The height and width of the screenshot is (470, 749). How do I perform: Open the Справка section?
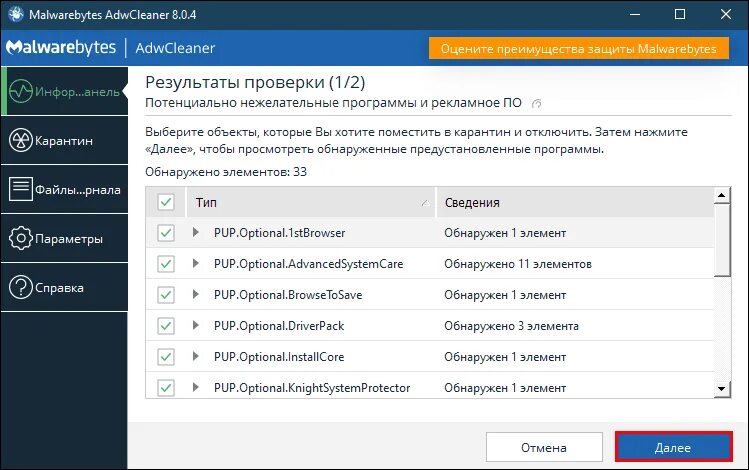(64, 288)
